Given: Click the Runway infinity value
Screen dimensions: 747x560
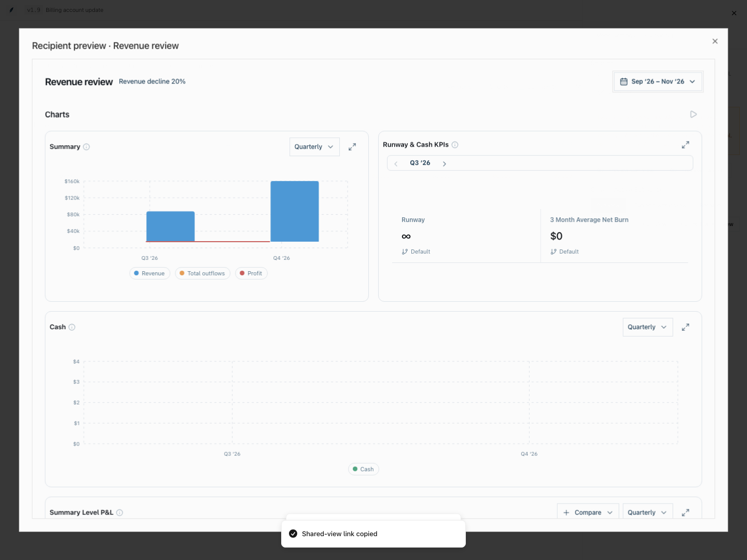Looking at the screenshot, I should coord(406,236).
